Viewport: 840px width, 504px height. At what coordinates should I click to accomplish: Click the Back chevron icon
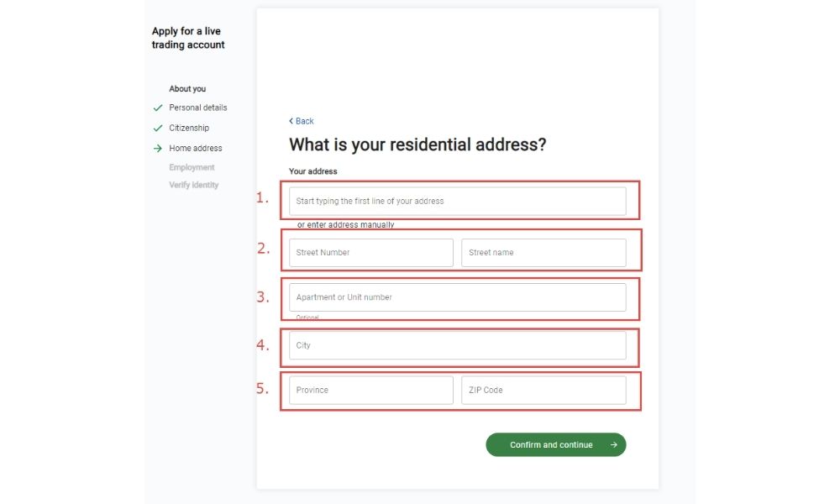291,121
